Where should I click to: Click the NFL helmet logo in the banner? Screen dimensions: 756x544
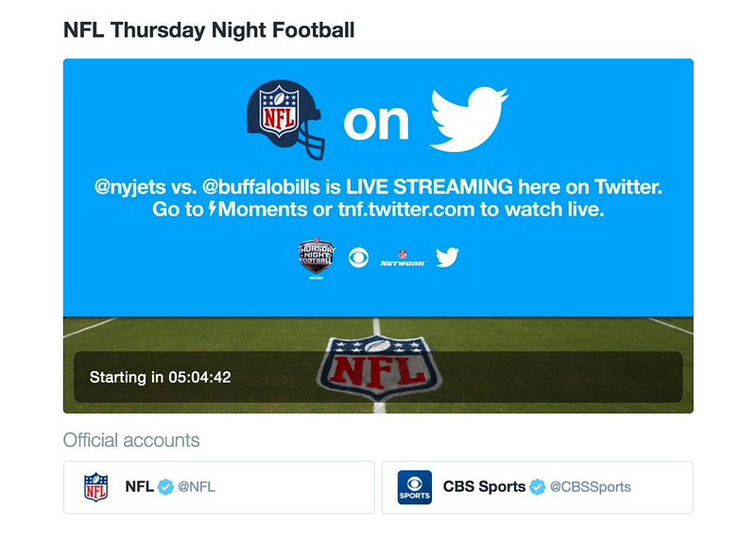point(285,119)
